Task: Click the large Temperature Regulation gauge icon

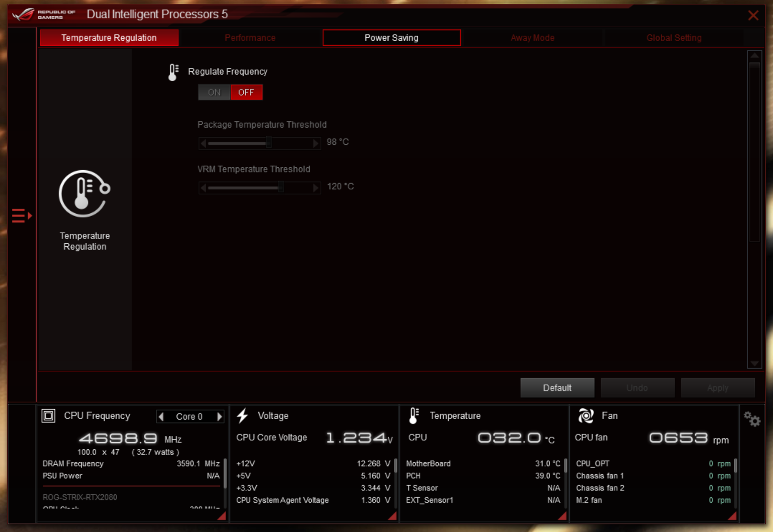Action: [85, 194]
